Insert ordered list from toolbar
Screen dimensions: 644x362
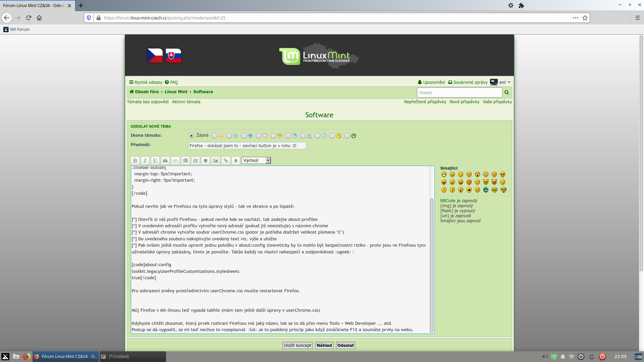[196, 161]
